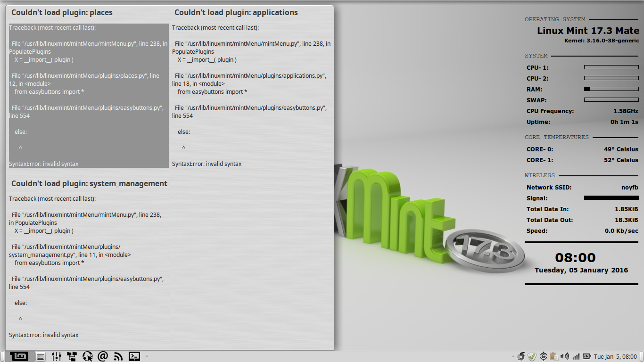Viewport: 644px width, 362px height.
Task: Click the "Couldn't load plugin: places" heading
Action: [62, 12]
